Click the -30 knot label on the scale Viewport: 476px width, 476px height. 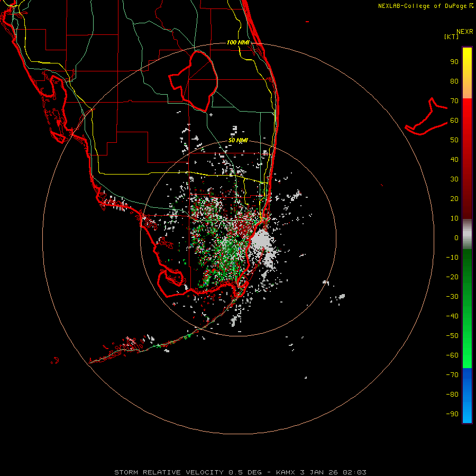click(x=452, y=297)
